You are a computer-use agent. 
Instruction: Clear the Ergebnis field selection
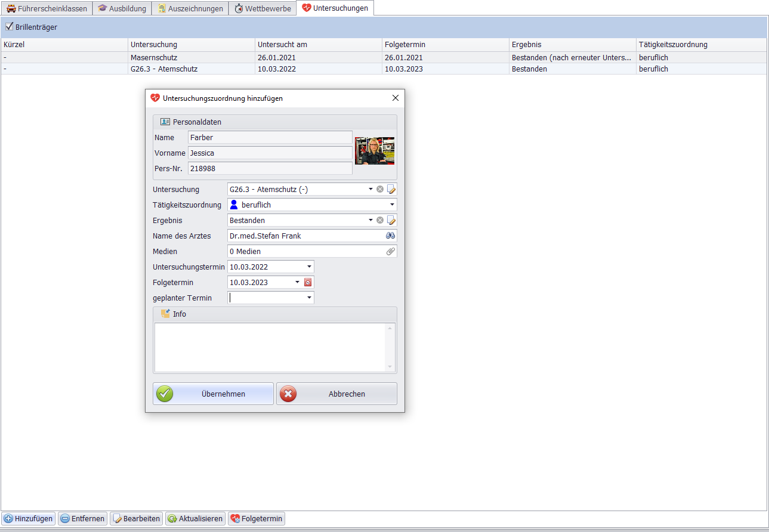tap(380, 220)
